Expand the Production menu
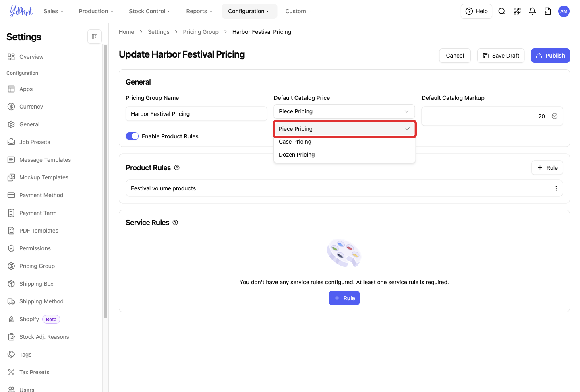Screen dimensions: 580x392 coord(96,11)
